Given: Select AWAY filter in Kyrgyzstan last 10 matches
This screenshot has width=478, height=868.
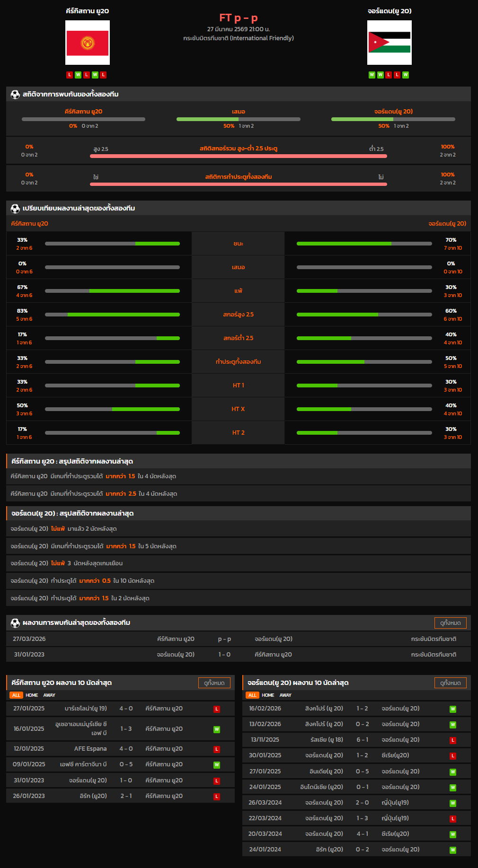Looking at the screenshot, I should [x=49, y=695].
